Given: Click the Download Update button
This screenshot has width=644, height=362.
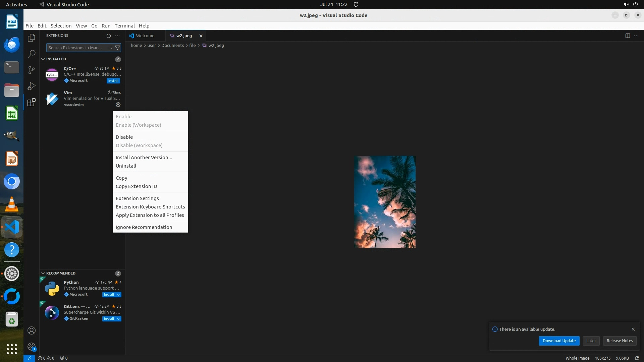Looking at the screenshot, I should pos(559,341).
